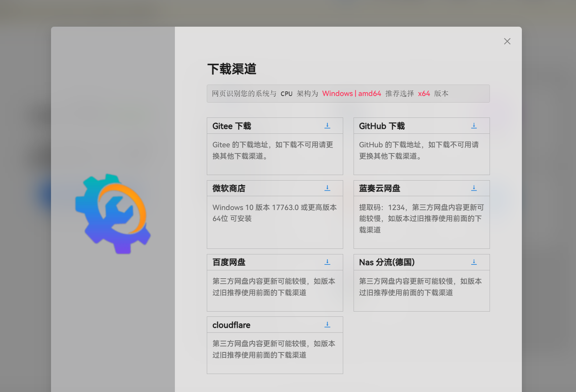Click the 下载渠道 dialog title
Screen dimensions: 576x392
coord(232,69)
